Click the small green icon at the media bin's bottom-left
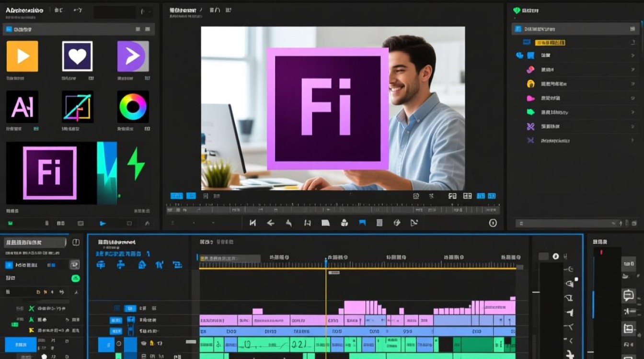Viewport: 644px width, 359px height. [x=10, y=223]
